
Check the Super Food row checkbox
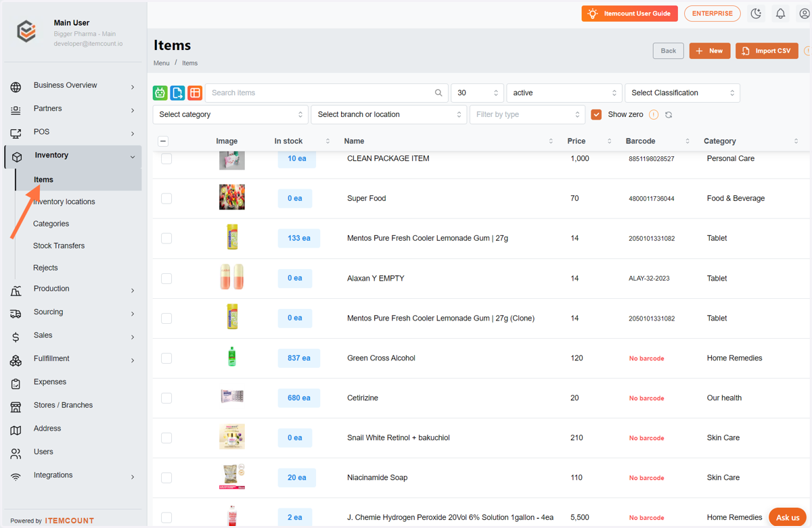pyautogui.click(x=166, y=199)
